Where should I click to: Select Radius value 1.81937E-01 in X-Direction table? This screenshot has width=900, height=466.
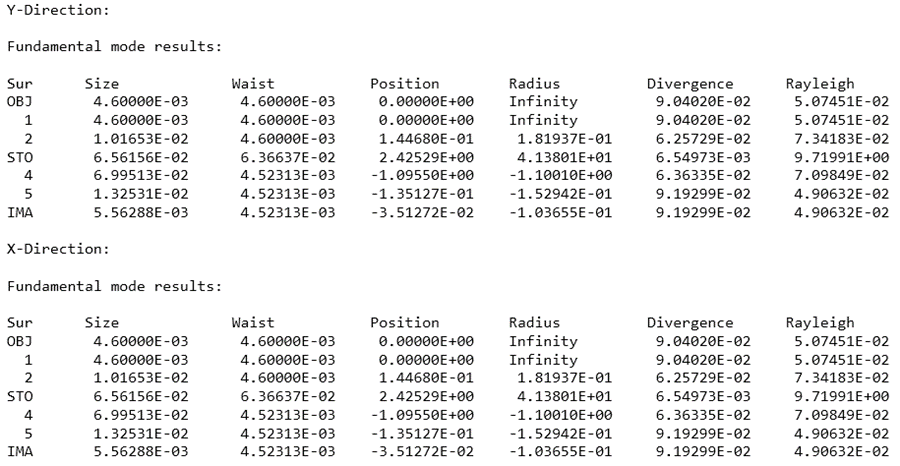point(560,378)
